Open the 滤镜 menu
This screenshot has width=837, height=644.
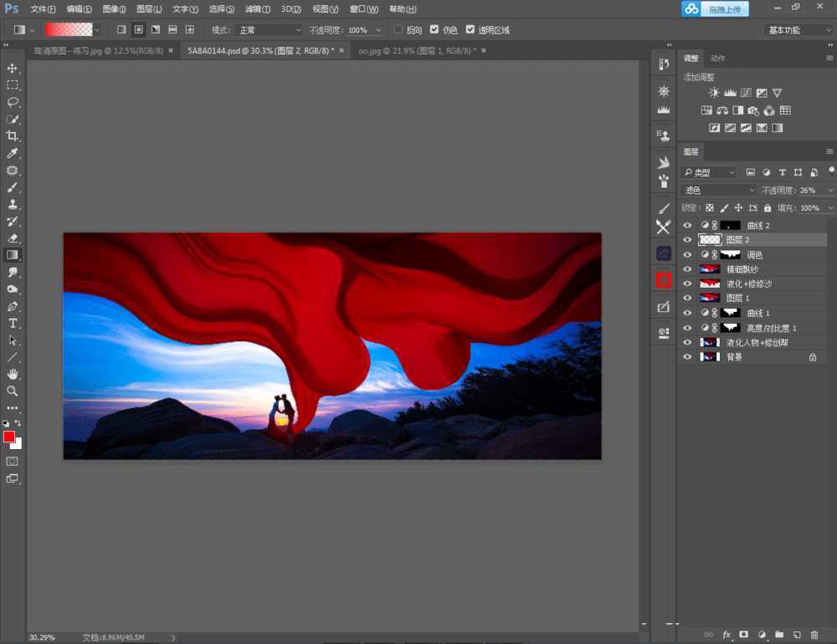coord(252,9)
